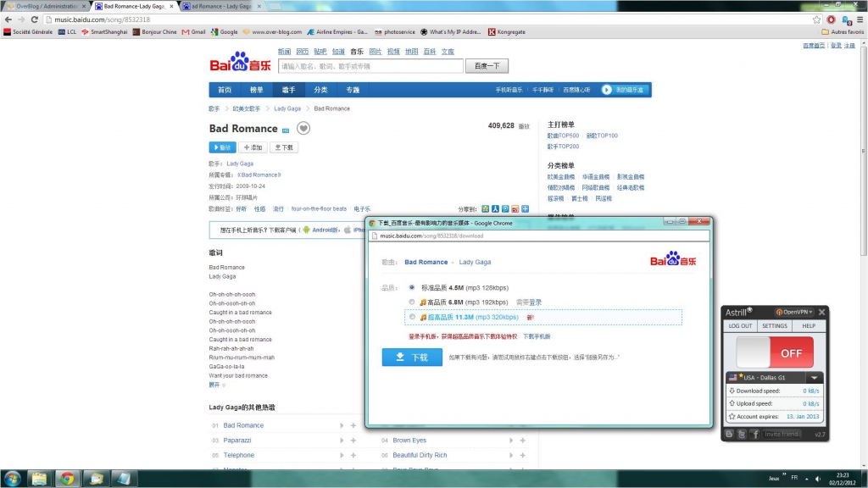Click the blue play button under the song title
Screen dimensions: 868x488
point(223,147)
